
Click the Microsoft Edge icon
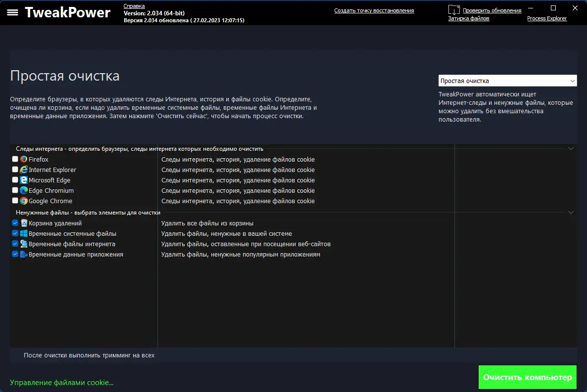pyautogui.click(x=24, y=180)
